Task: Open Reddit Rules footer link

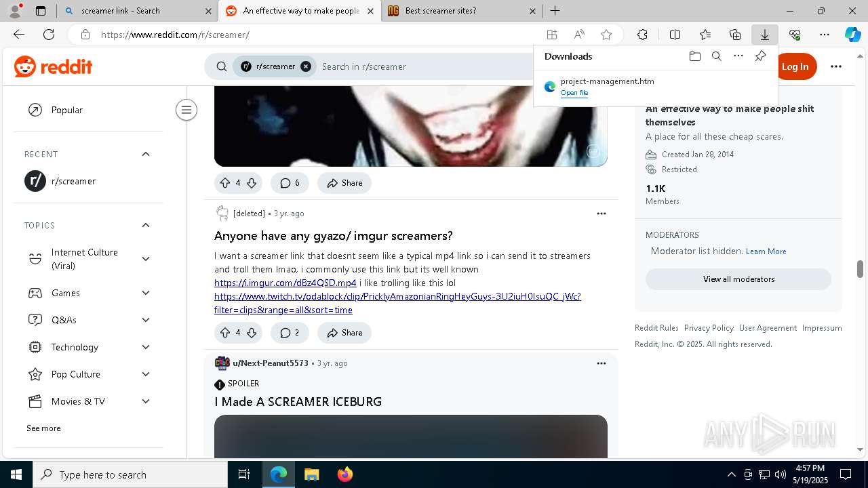Action: pyautogui.click(x=656, y=328)
